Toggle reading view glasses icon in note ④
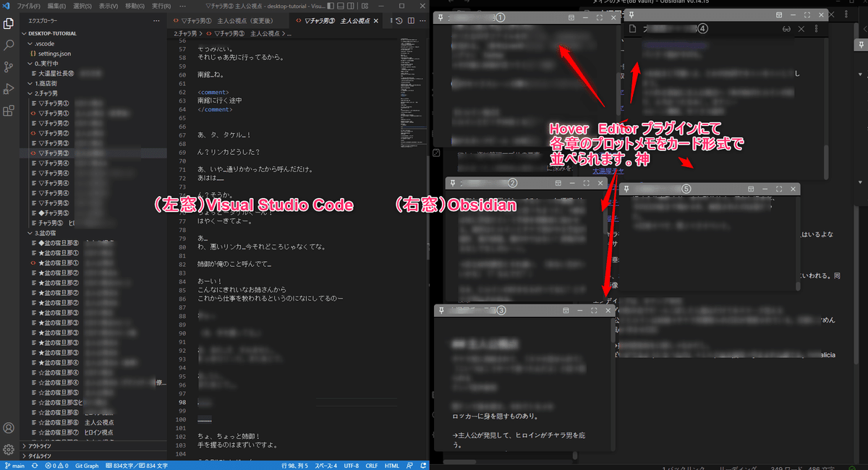868x470 pixels. point(787,29)
